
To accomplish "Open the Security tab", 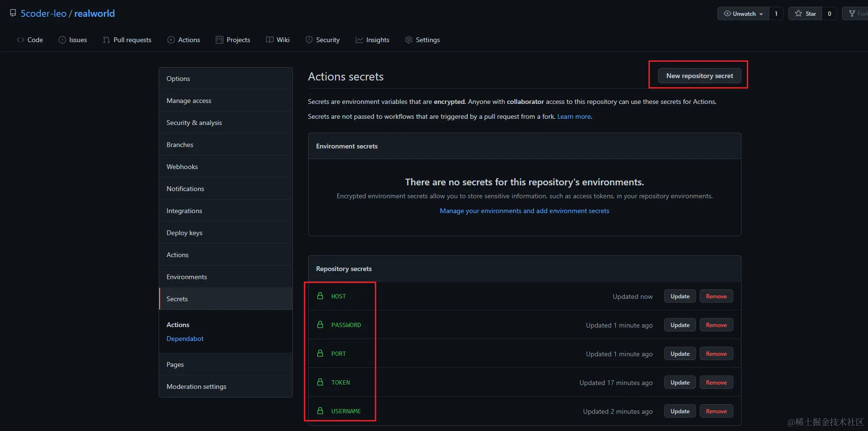I will [323, 40].
